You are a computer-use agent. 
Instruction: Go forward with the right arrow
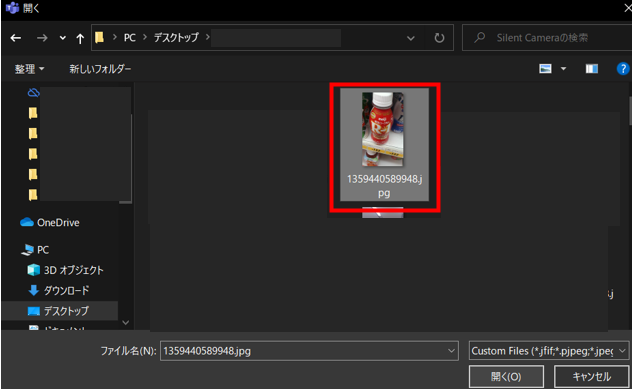tap(42, 38)
